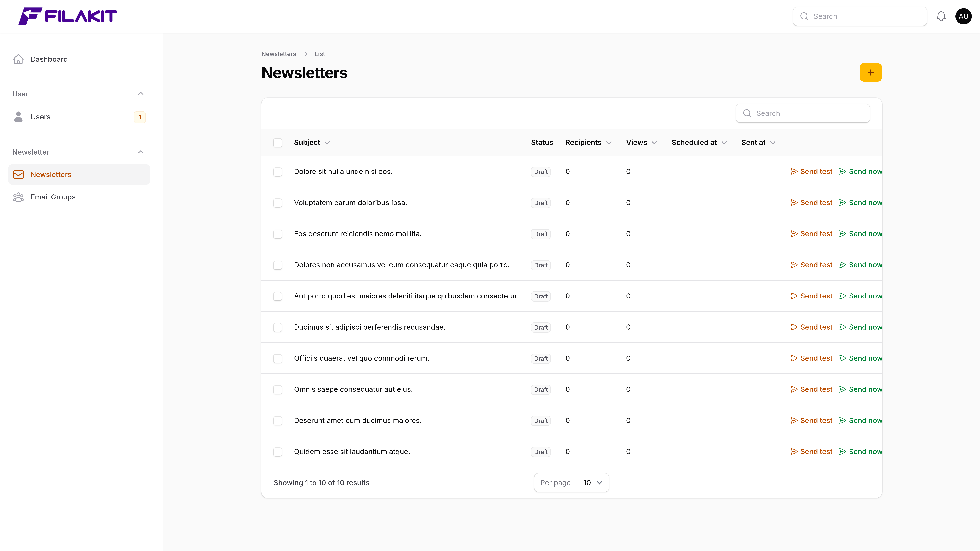Click Send now icon for 'Aut porro quod'
The height and width of the screenshot is (551, 980).
coord(843,296)
